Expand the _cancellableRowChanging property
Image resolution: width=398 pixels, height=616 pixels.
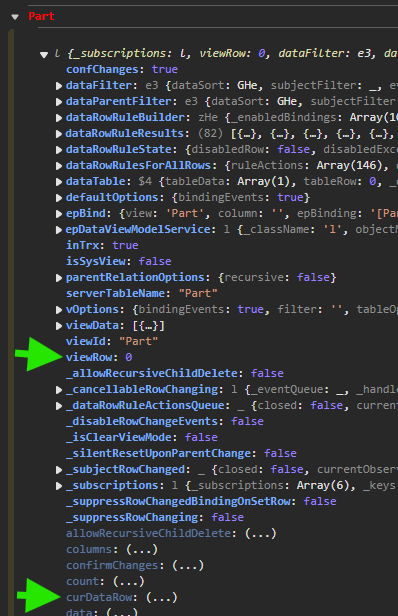[x=59, y=390]
